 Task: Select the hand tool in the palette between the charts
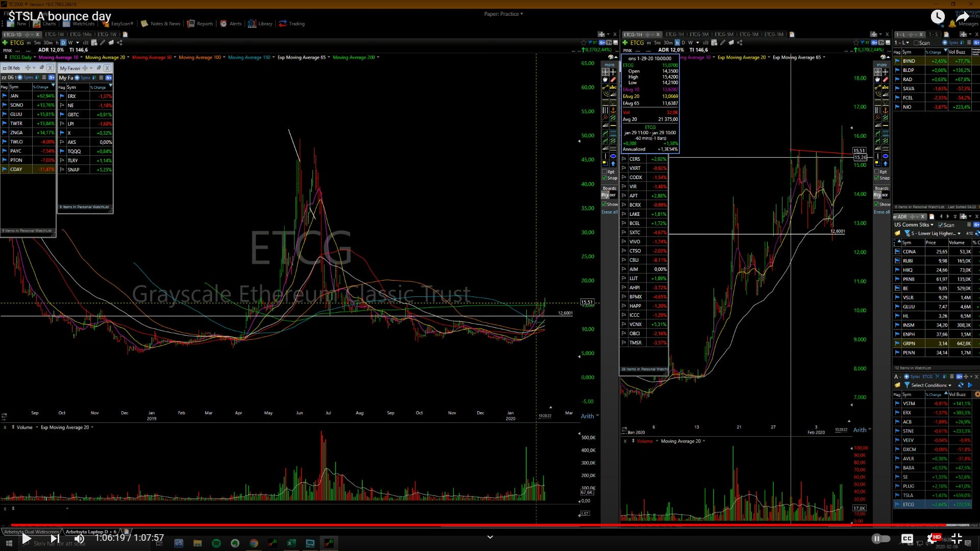[x=606, y=80]
